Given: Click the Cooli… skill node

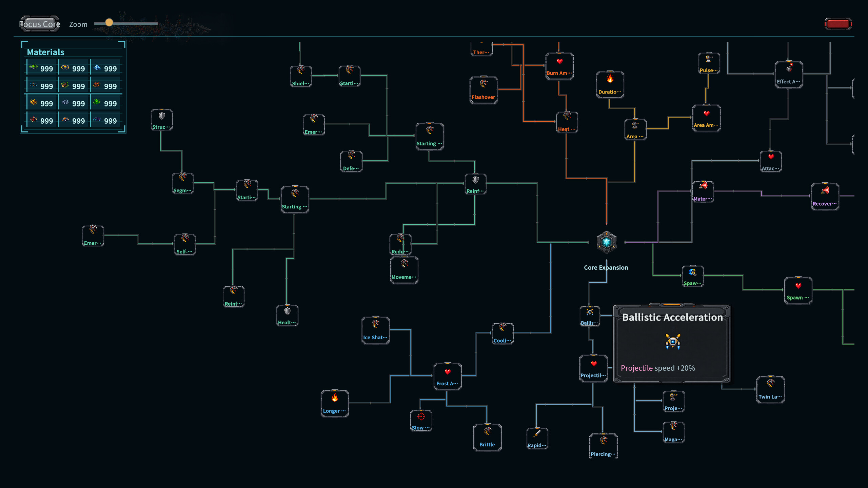Looking at the screenshot, I should click(x=502, y=334).
